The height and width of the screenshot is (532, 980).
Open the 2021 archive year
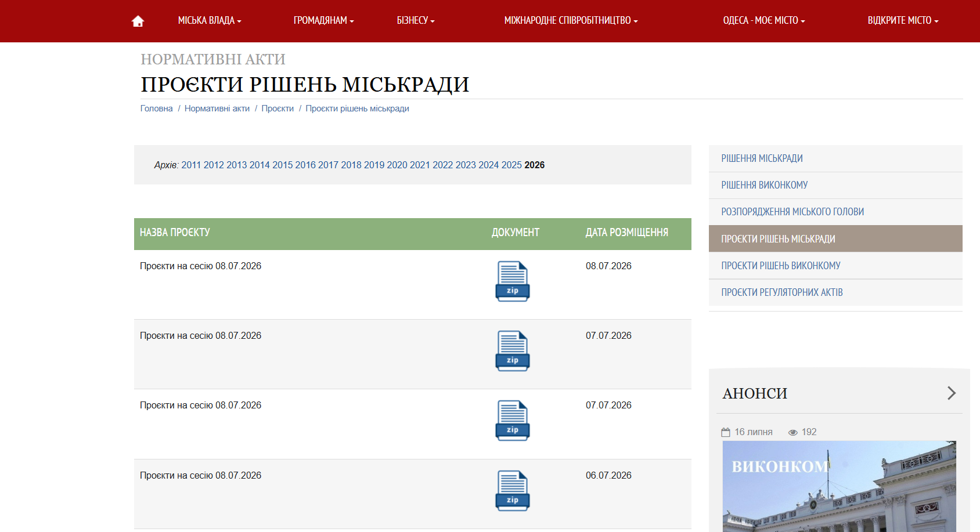[x=420, y=165]
